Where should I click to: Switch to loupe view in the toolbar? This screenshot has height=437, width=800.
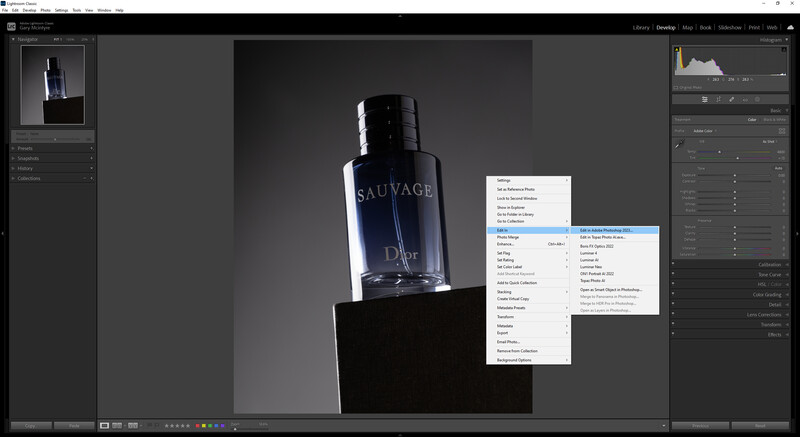point(105,425)
